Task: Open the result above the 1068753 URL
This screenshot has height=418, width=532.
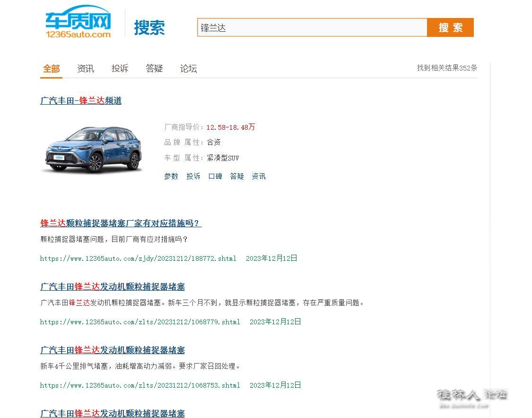Action: click(x=113, y=350)
